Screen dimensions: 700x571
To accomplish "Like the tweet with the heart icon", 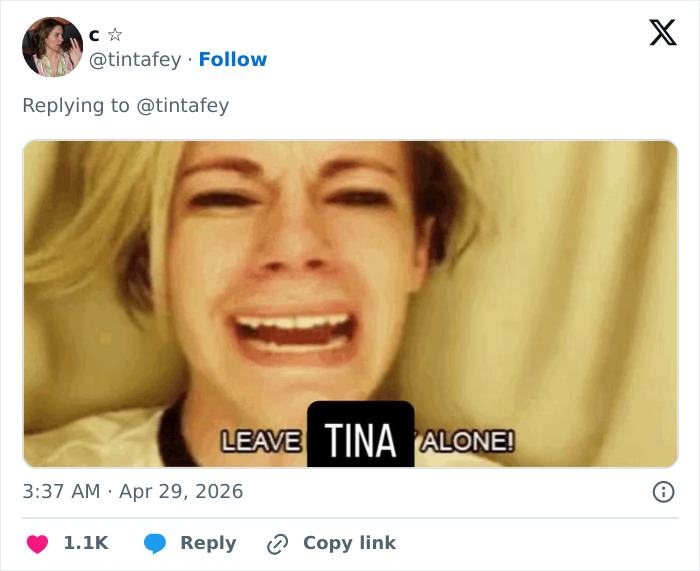I will [x=37, y=543].
